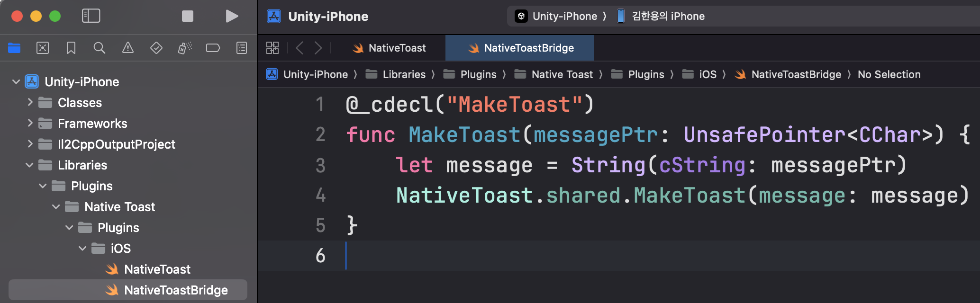Collapse the Native Toast folder
Viewport: 980px width, 303px height.
[56, 207]
